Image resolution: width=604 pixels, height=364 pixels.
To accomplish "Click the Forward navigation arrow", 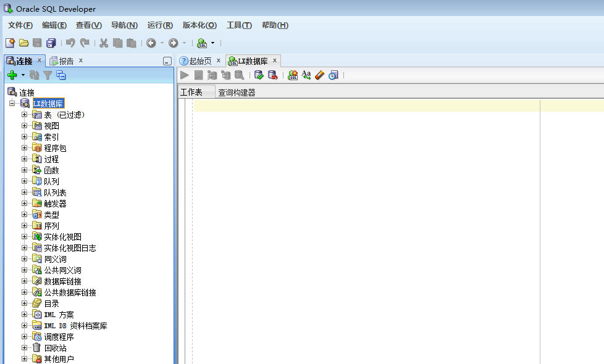I will (174, 43).
